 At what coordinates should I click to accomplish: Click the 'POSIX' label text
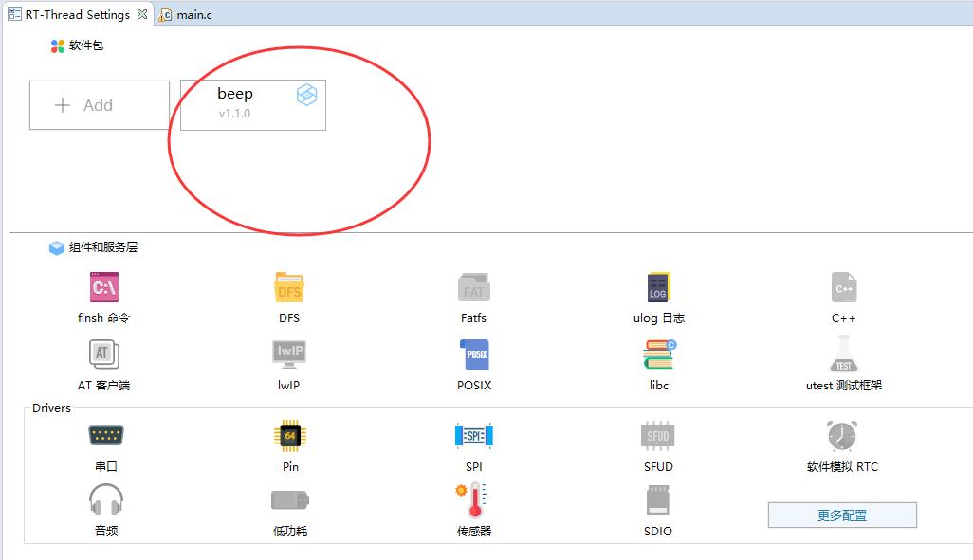pyautogui.click(x=474, y=385)
